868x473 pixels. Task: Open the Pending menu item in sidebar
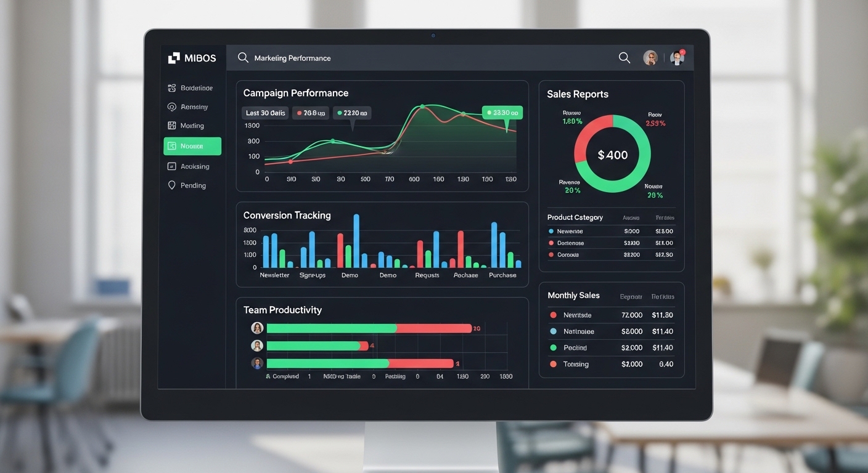193,185
